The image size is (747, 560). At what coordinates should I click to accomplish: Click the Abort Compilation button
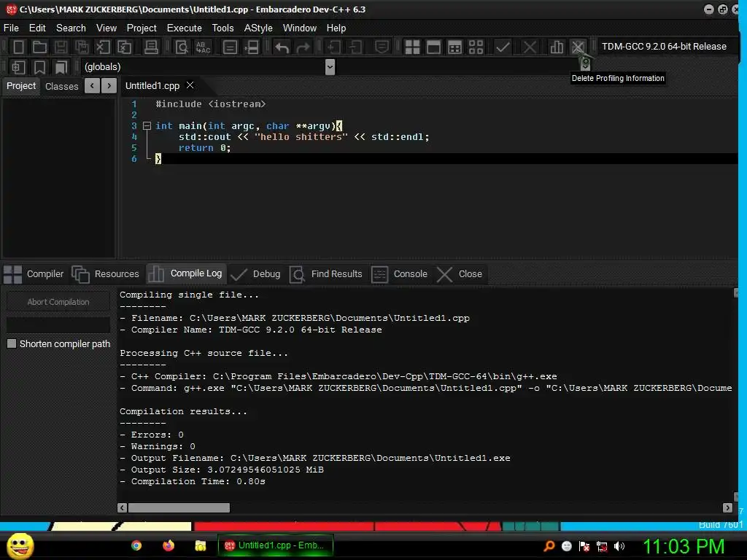pos(58,302)
